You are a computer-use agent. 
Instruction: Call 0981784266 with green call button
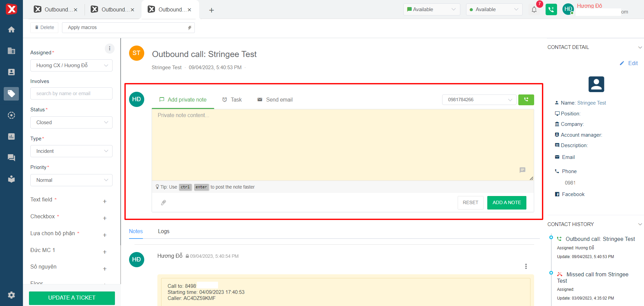point(526,100)
